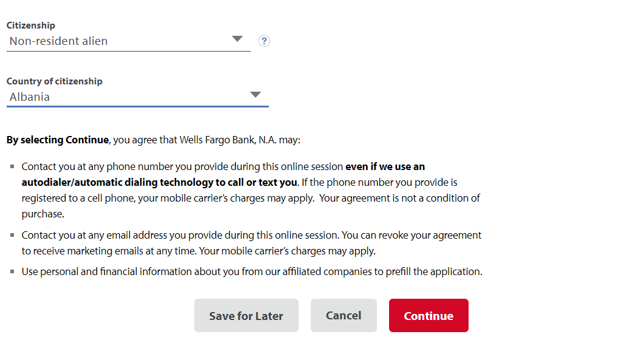Screen dimensions: 644x354
Task: Click the bullet marker before phone number paragraph
Action: point(12,166)
